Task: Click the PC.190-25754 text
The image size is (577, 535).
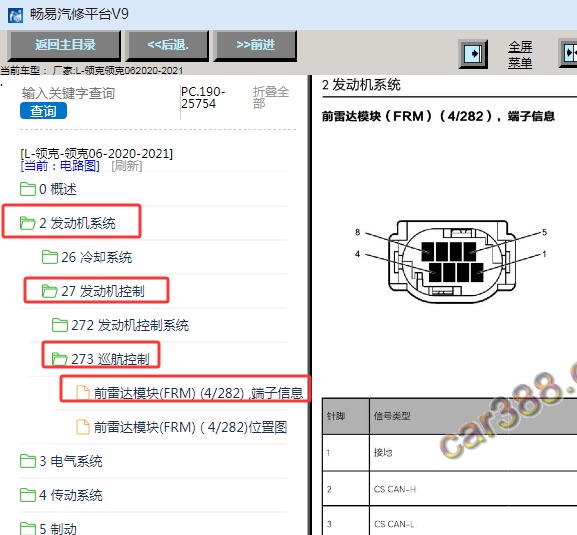Action: (203, 98)
